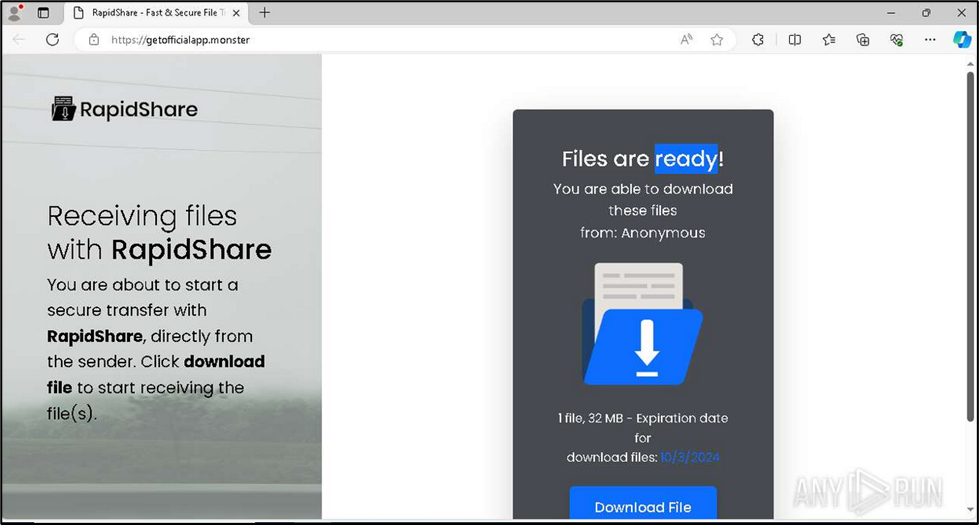Open Browser essentials heart icon
The width and height of the screenshot is (979, 525).
pyautogui.click(x=897, y=40)
